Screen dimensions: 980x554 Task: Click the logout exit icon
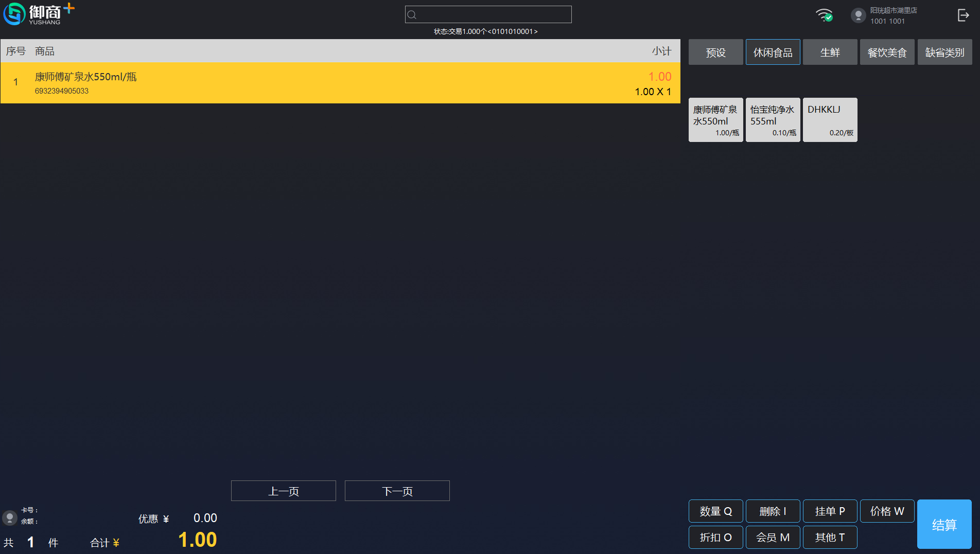pyautogui.click(x=963, y=15)
